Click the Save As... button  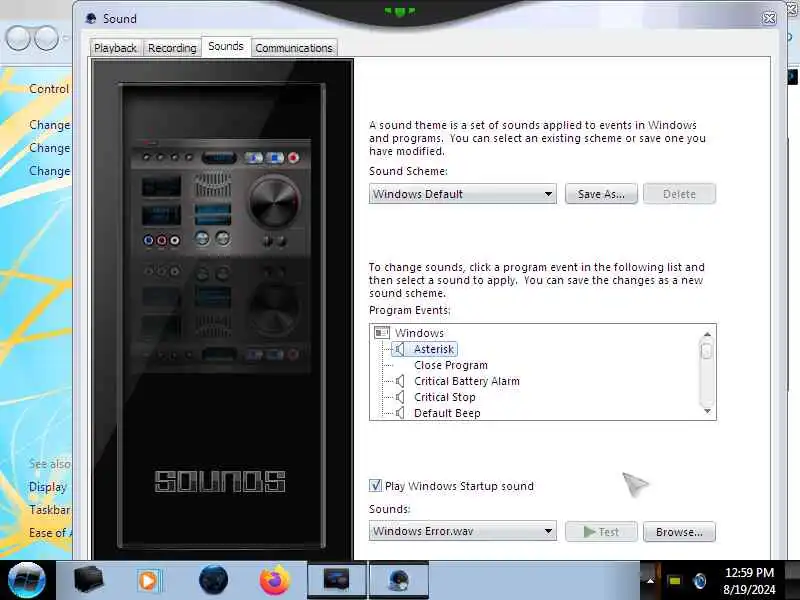[x=601, y=194]
